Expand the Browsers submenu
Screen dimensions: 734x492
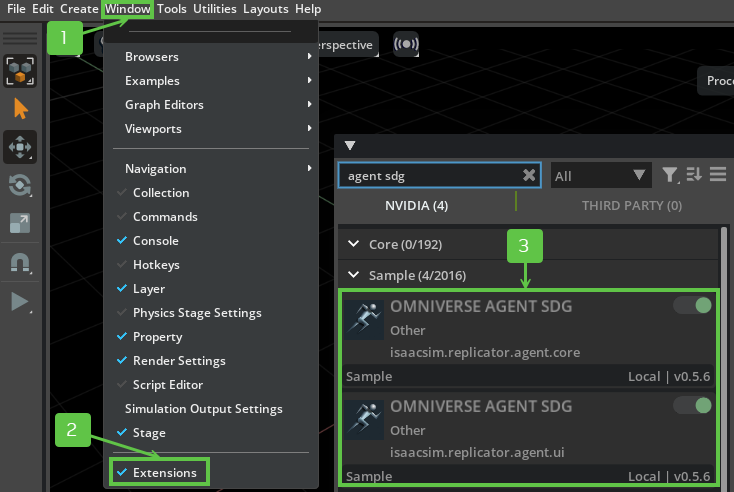(211, 57)
